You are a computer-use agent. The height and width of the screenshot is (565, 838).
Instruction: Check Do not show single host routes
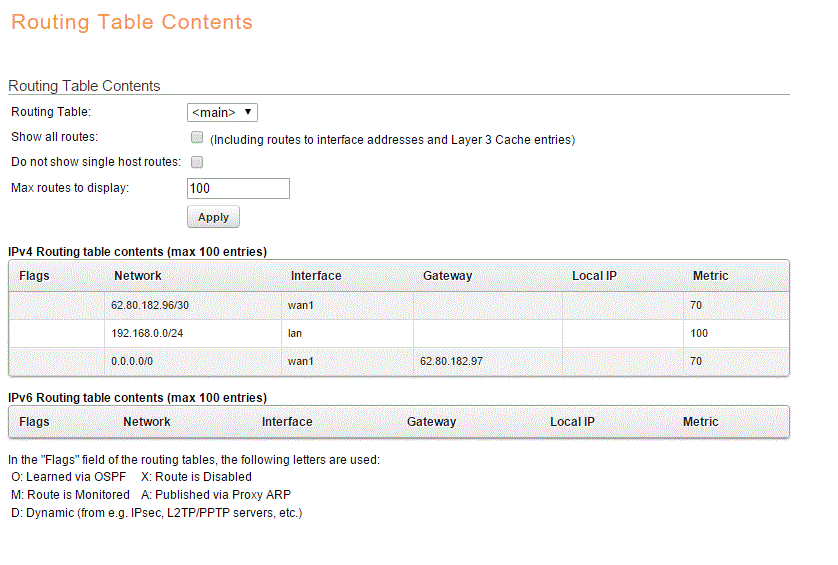(x=197, y=162)
